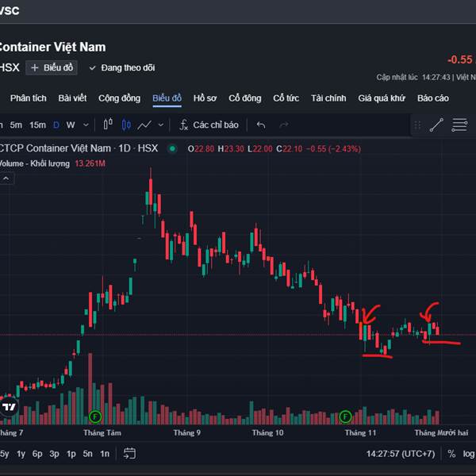Click the undo arrow icon
The image size is (476, 476).
pos(261,125)
